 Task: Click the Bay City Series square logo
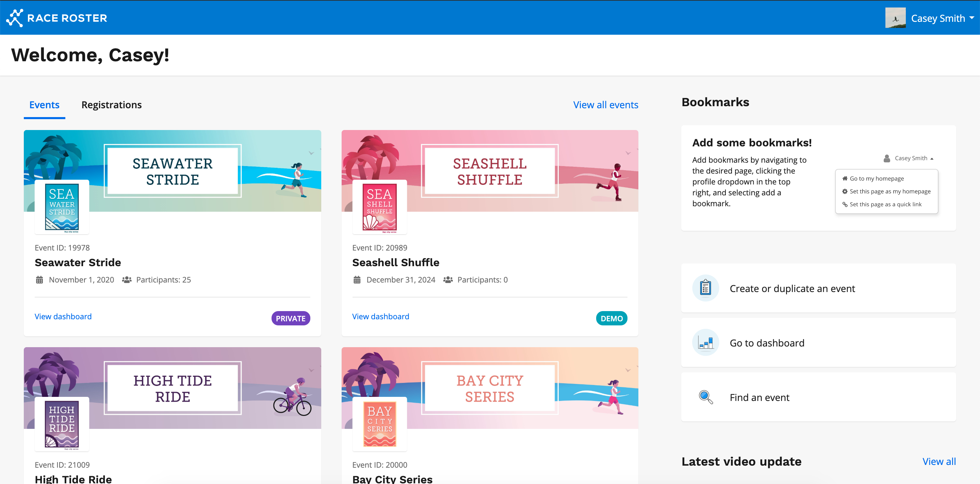pos(379,424)
